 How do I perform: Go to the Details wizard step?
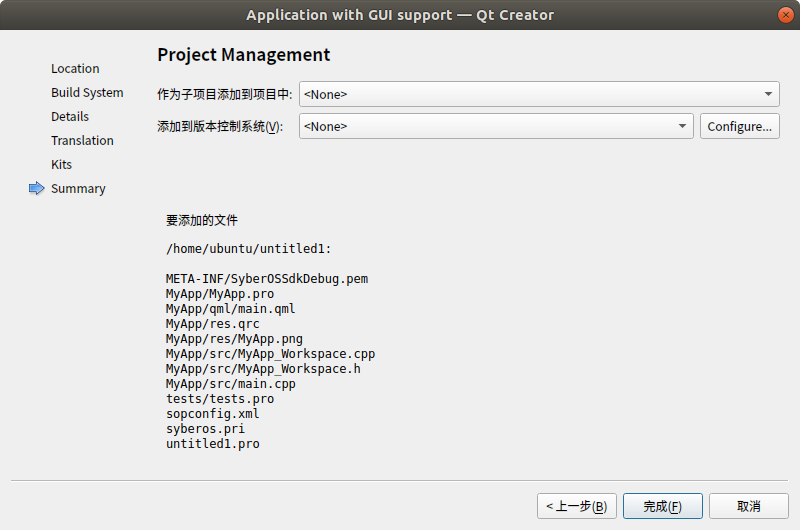70,117
